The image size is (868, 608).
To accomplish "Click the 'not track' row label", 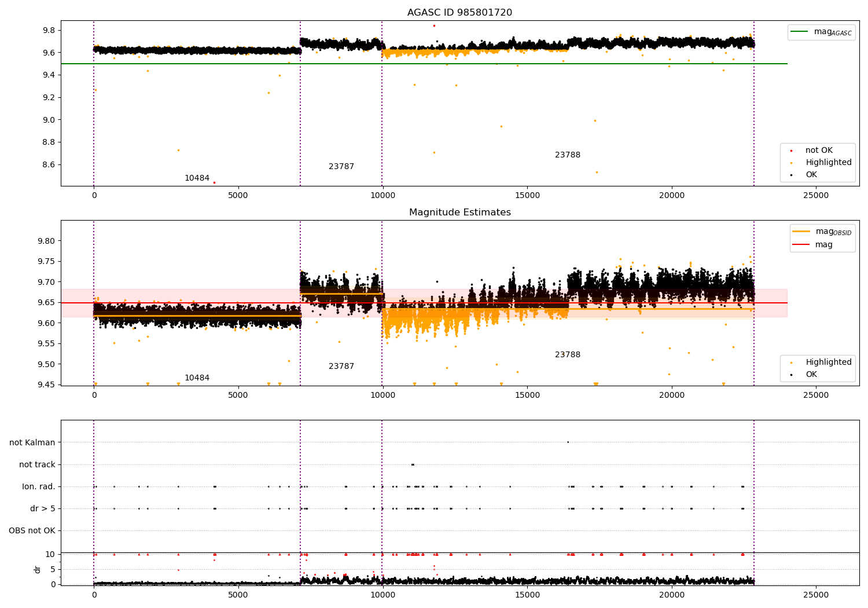I will [37, 465].
